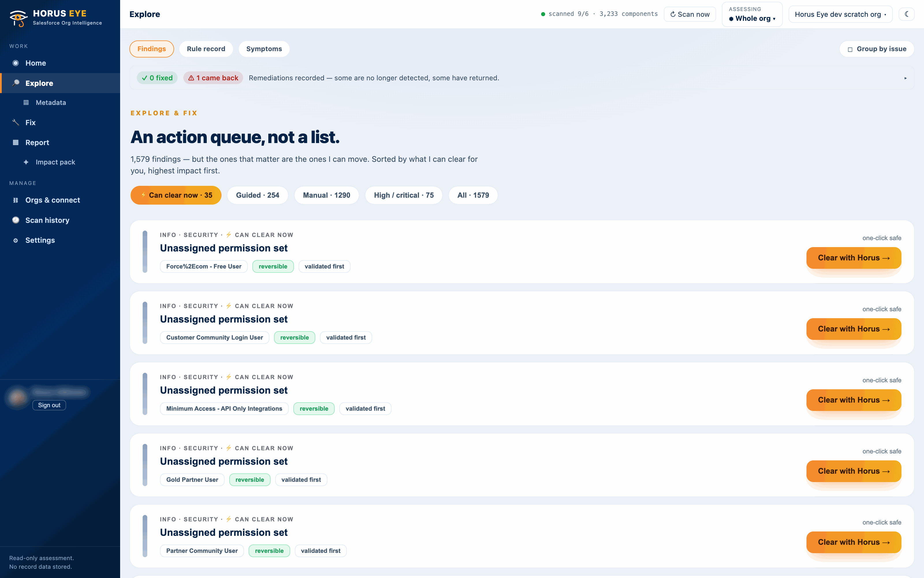Select the Can clear now · 35 filter
This screenshot has width=924, height=578.
click(x=176, y=195)
